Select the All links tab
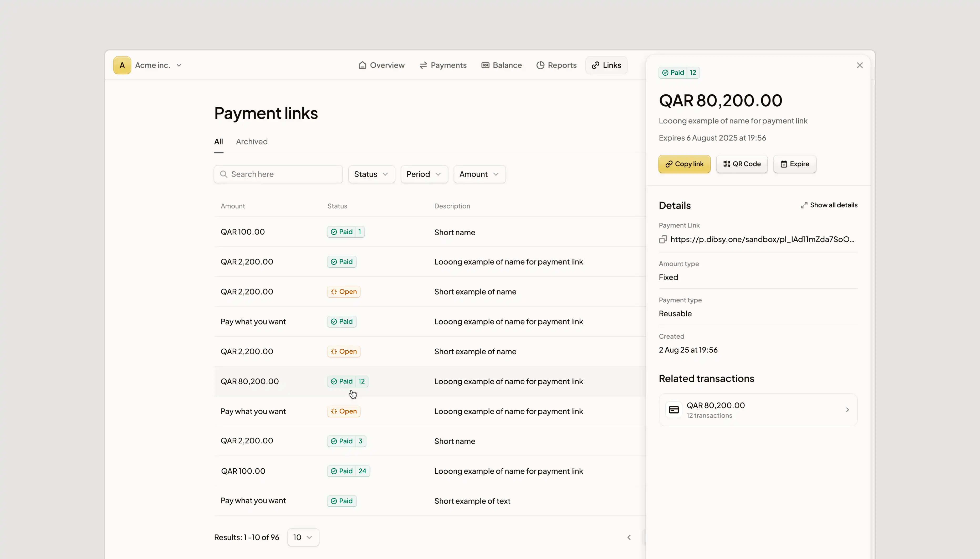Viewport: 980px width, 559px height. pyautogui.click(x=218, y=142)
